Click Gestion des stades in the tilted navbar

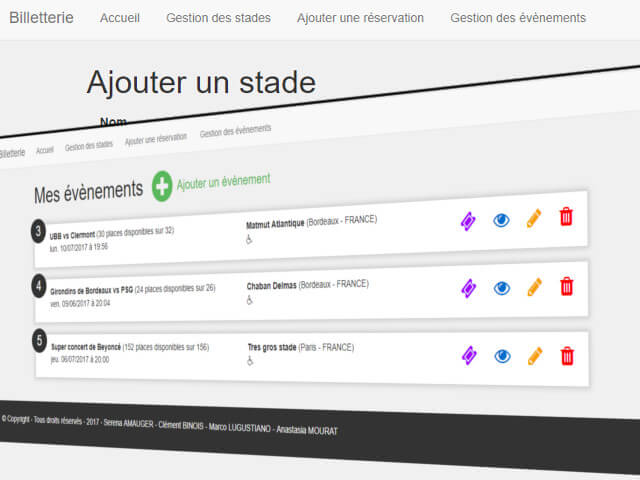pos(89,146)
